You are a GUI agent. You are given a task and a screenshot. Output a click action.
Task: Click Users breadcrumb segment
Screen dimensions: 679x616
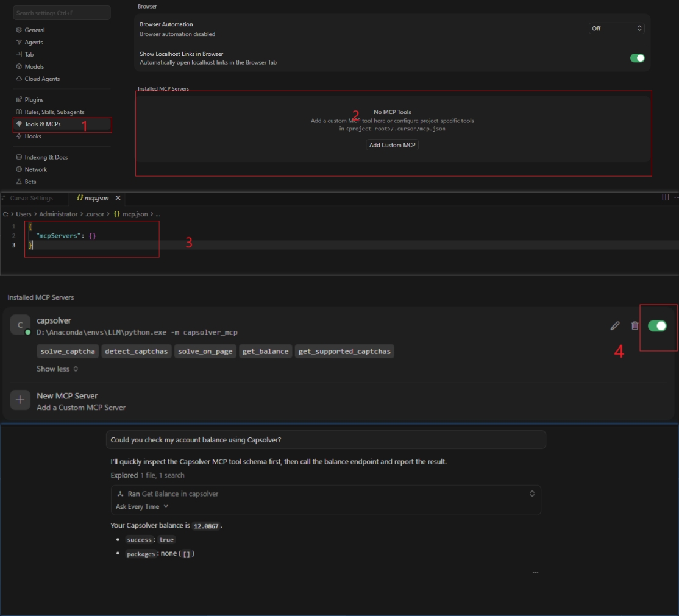[24, 214]
